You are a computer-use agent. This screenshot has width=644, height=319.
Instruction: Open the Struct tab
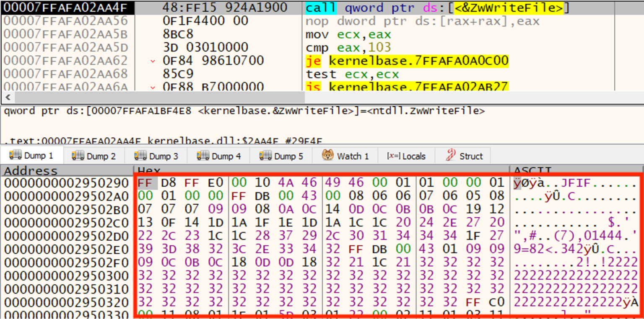coord(469,156)
